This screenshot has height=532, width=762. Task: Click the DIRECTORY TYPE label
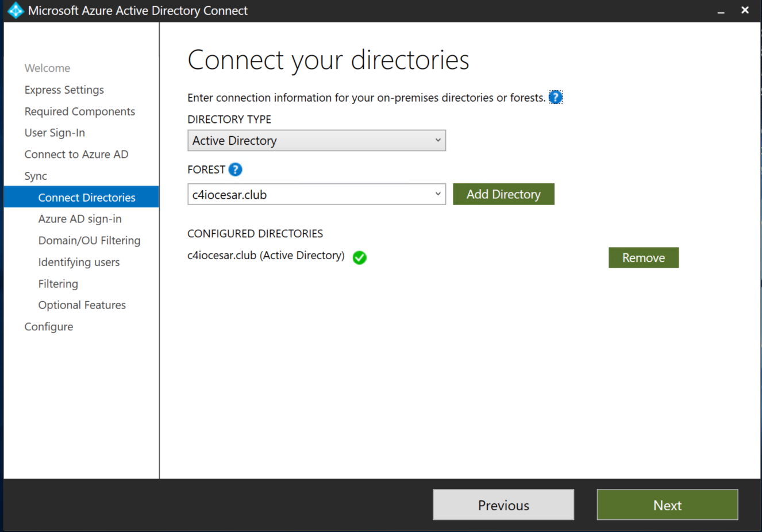(229, 119)
